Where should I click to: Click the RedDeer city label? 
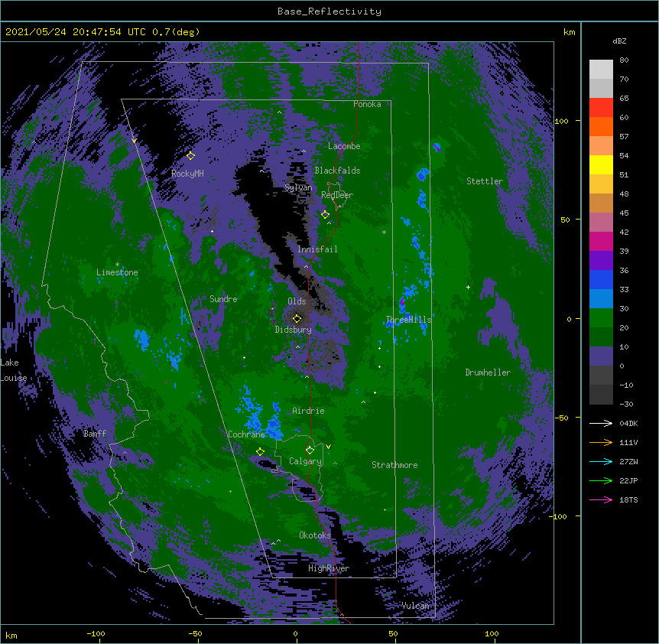(337, 195)
